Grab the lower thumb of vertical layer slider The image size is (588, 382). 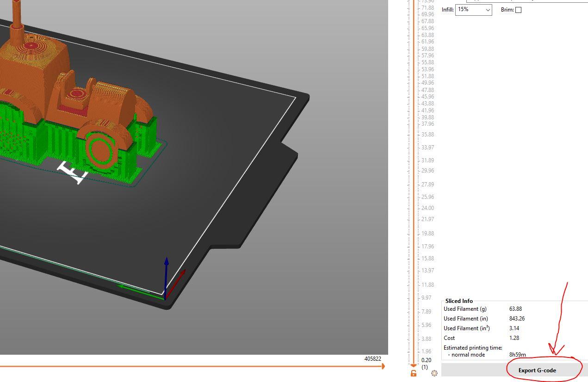coord(414,366)
